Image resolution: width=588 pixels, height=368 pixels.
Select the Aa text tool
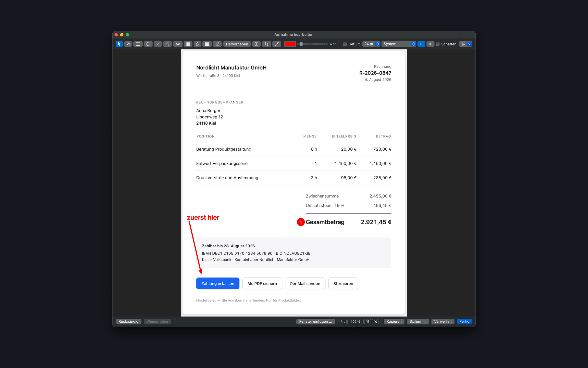click(x=178, y=44)
